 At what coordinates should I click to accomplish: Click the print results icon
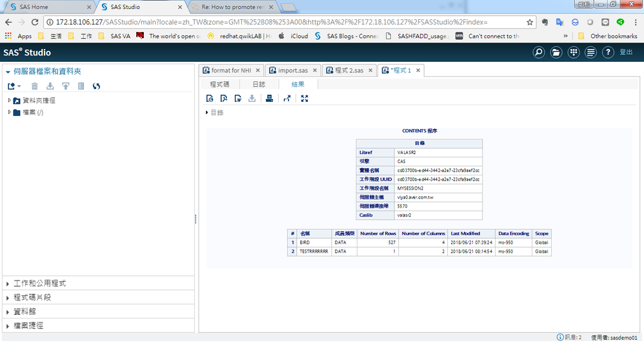(269, 99)
